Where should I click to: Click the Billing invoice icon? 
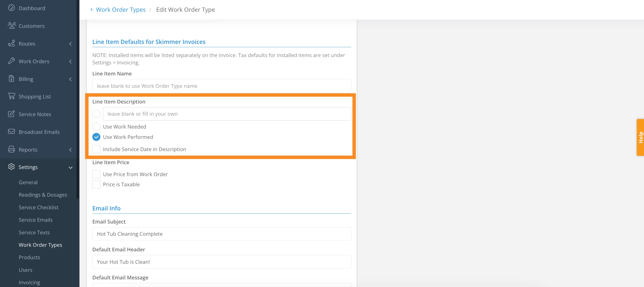pos(11,79)
